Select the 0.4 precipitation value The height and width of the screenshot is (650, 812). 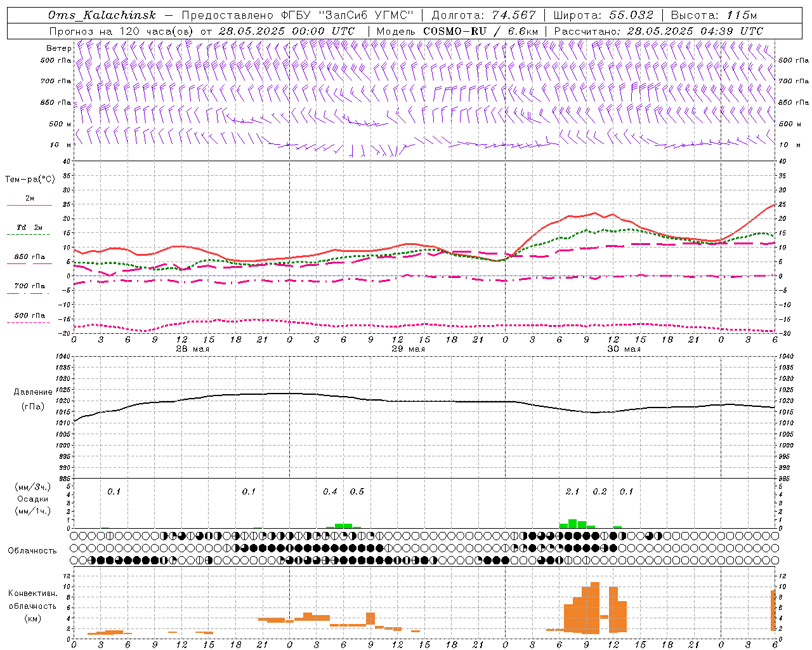(330, 491)
